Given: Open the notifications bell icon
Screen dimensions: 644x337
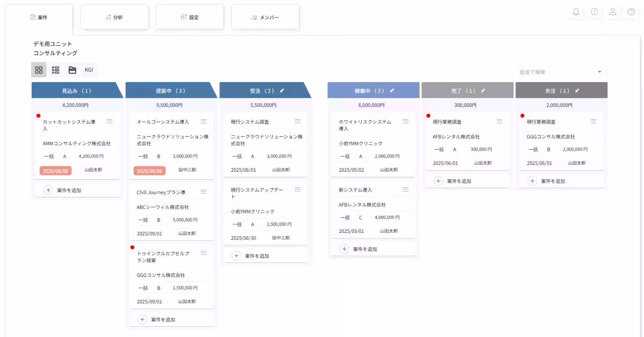Looking at the screenshot, I should (x=575, y=12).
